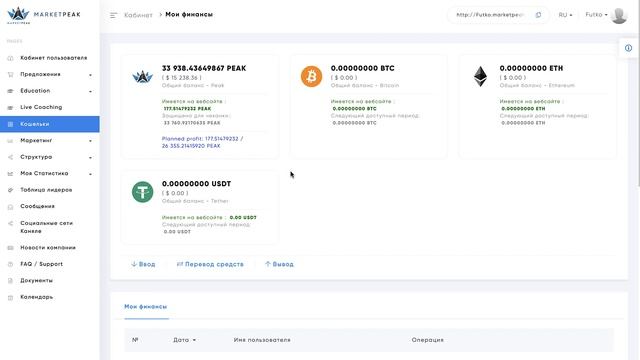Click the chart icon beside Моя Статистика
This screenshot has width=640, height=360.
tap(11, 173)
